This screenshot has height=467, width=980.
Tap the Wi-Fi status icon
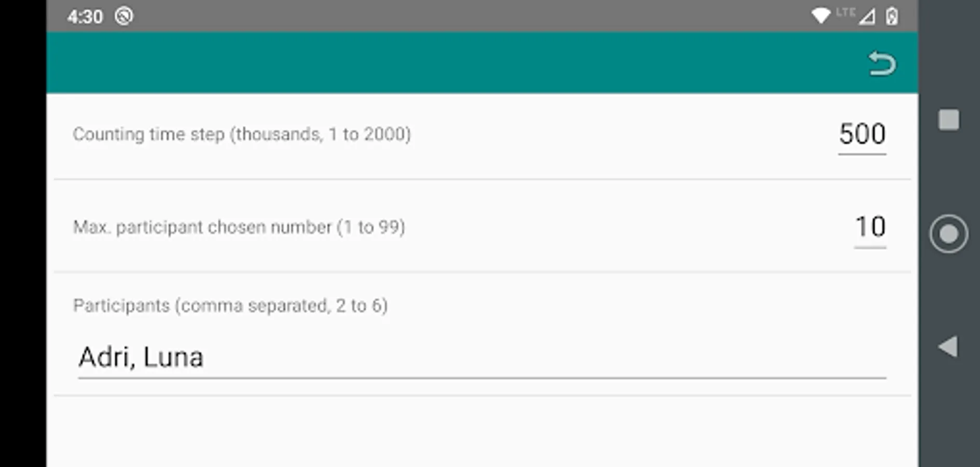coord(822,14)
